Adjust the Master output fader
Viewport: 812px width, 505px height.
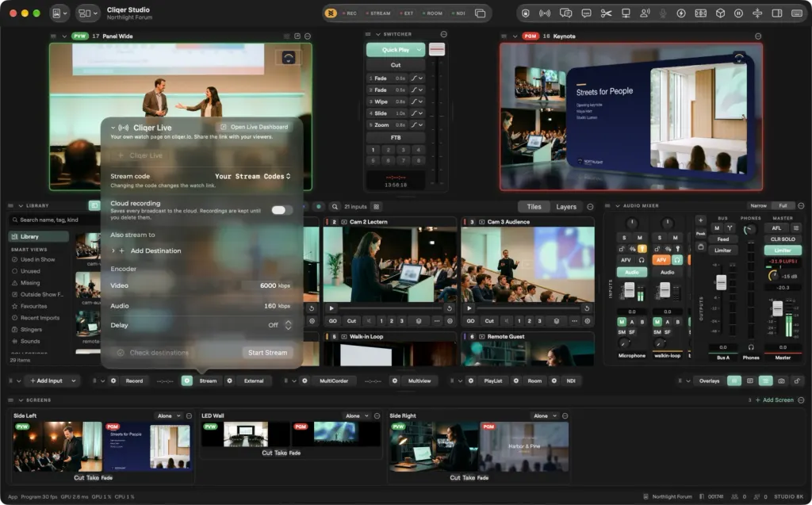tap(777, 308)
